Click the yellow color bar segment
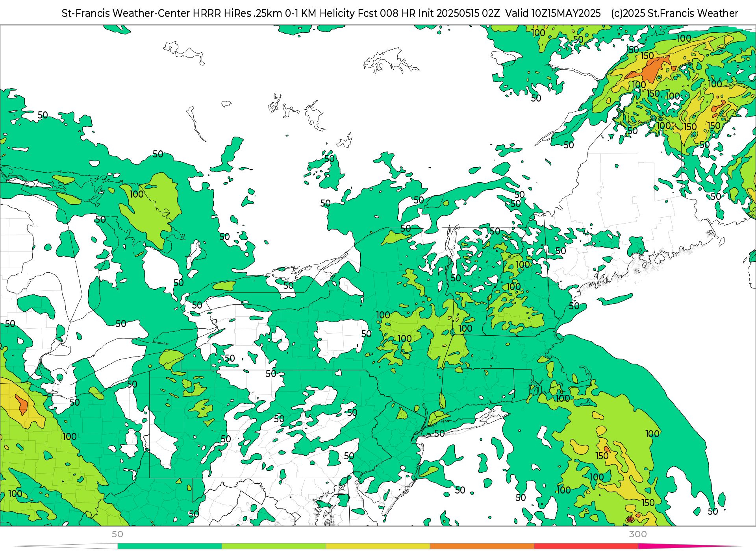756x551 pixels. (378, 546)
